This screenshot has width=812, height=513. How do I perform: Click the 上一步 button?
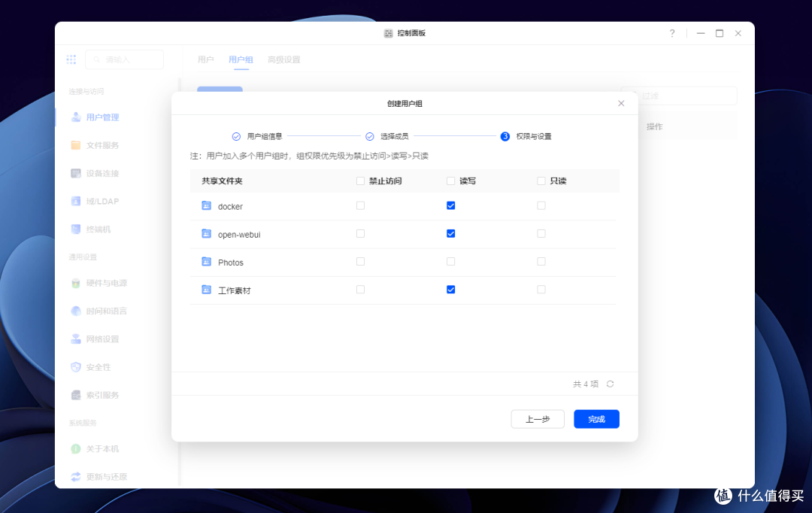[x=538, y=419]
